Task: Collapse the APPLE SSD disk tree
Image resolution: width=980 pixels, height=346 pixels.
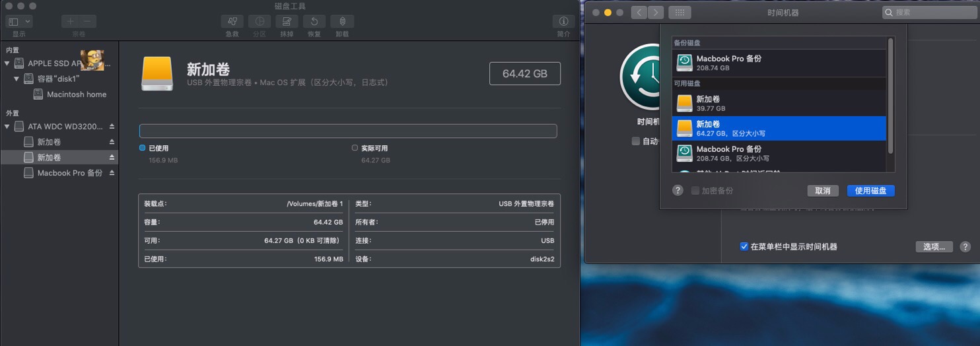Action: (x=7, y=64)
